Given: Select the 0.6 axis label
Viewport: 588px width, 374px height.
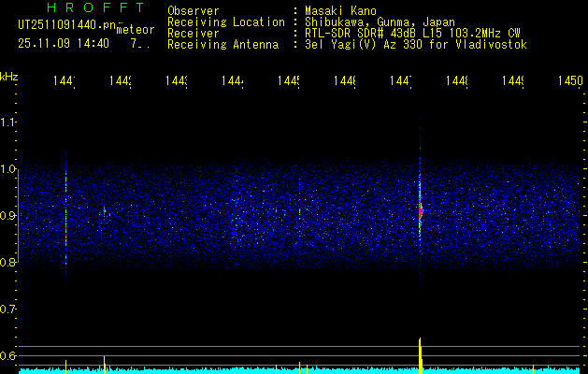Looking at the screenshot, I should coord(9,356).
